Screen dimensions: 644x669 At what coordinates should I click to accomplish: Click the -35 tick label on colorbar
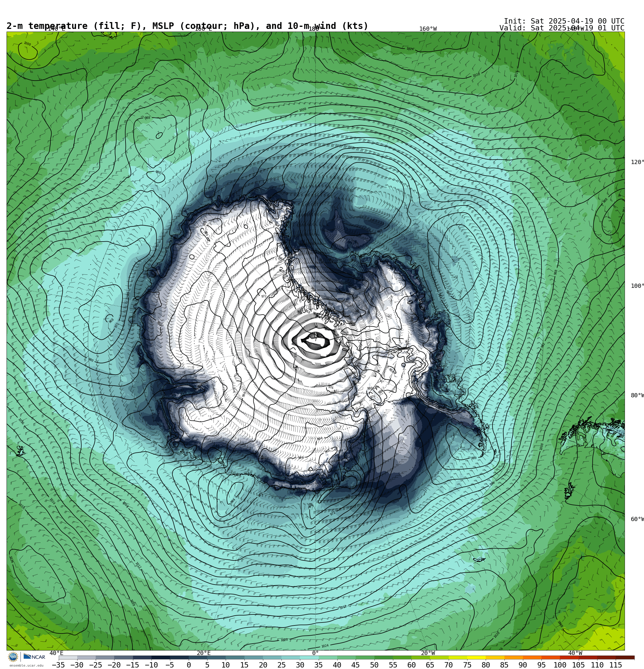coord(58,665)
